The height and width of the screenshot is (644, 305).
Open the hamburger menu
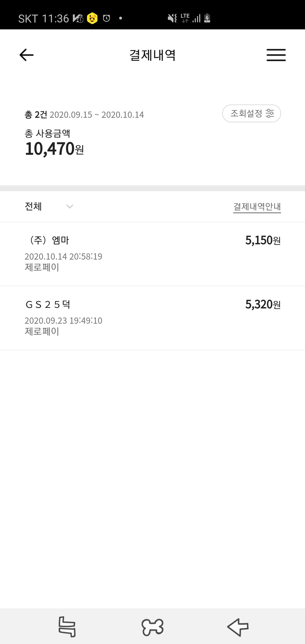click(276, 55)
